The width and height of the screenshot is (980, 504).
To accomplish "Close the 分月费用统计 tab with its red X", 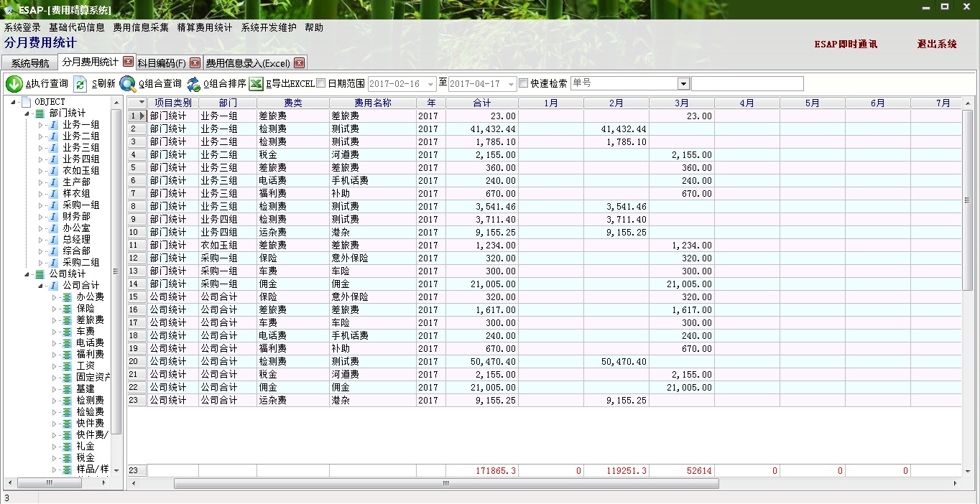I will (128, 62).
